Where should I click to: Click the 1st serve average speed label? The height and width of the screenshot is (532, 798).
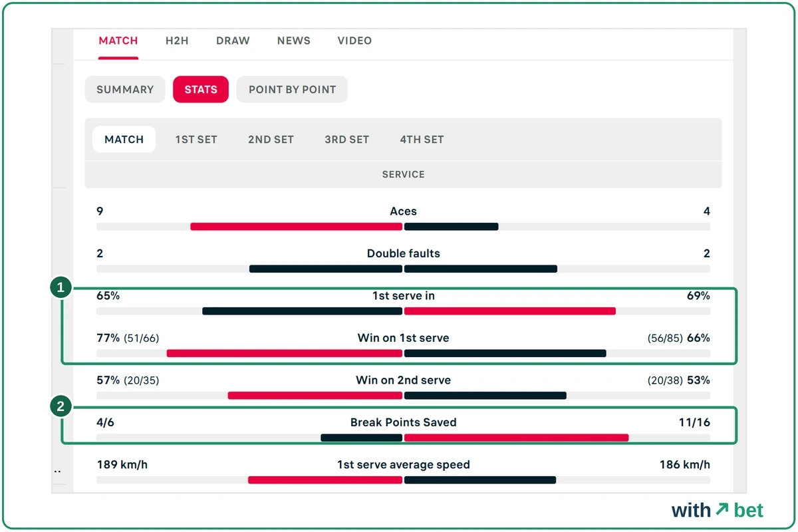pos(403,465)
